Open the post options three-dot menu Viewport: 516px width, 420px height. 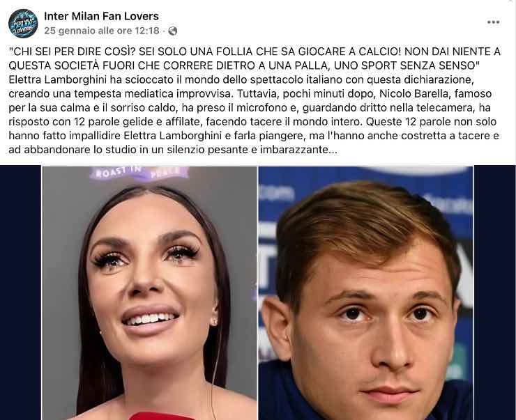[x=493, y=22]
